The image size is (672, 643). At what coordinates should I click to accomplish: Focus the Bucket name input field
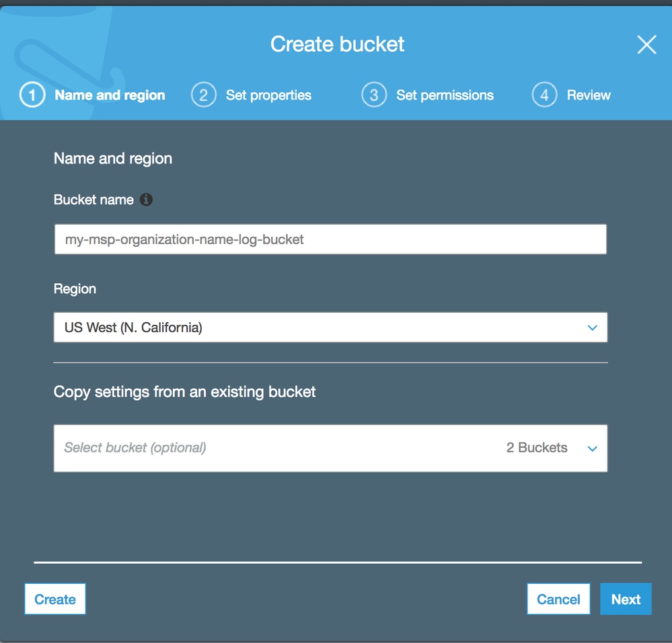330,239
